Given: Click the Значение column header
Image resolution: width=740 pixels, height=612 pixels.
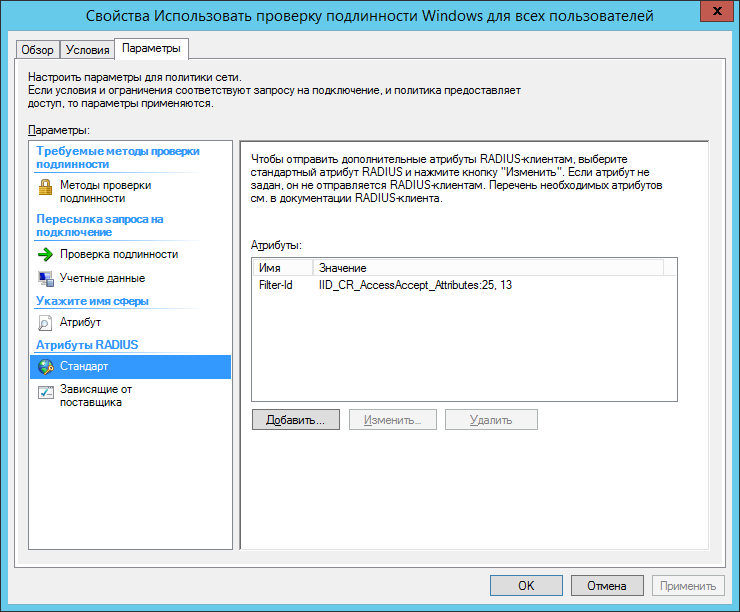Looking at the screenshot, I should pyautogui.click(x=342, y=268).
